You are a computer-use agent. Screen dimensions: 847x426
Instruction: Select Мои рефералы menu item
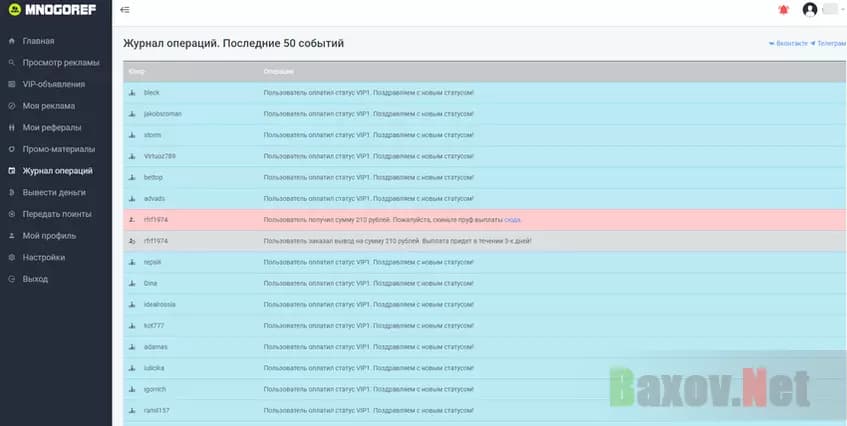(x=52, y=128)
